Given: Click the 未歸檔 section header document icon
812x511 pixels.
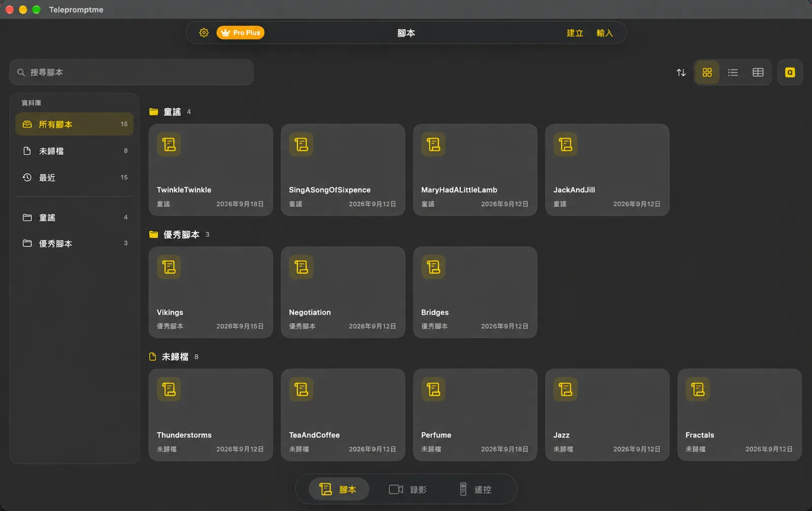Looking at the screenshot, I should [152, 357].
